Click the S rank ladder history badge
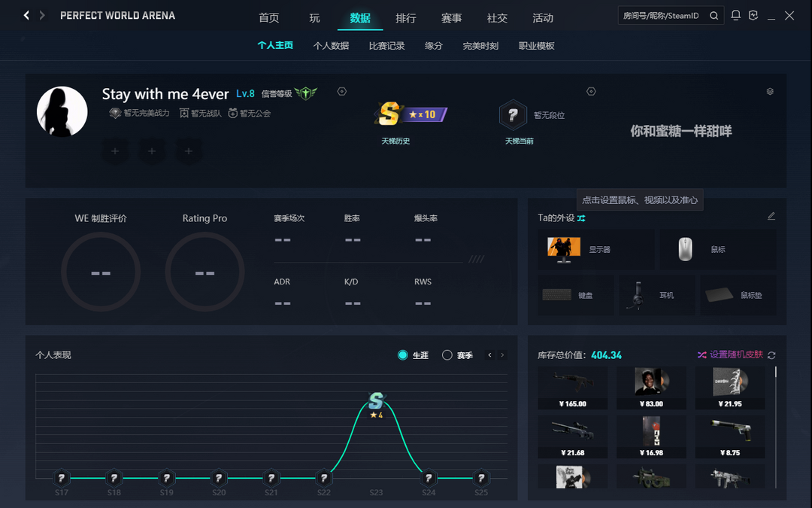The width and height of the screenshot is (812, 508). tap(411, 114)
